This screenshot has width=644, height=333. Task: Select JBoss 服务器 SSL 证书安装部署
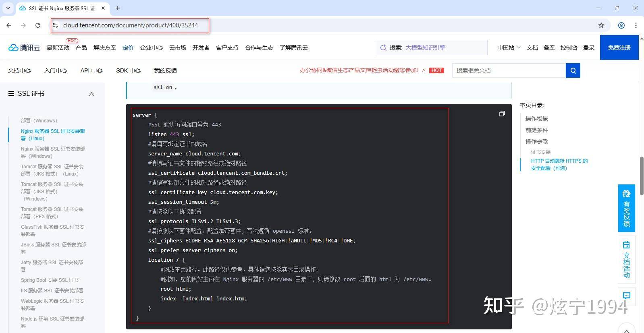pyautogui.click(x=53, y=248)
